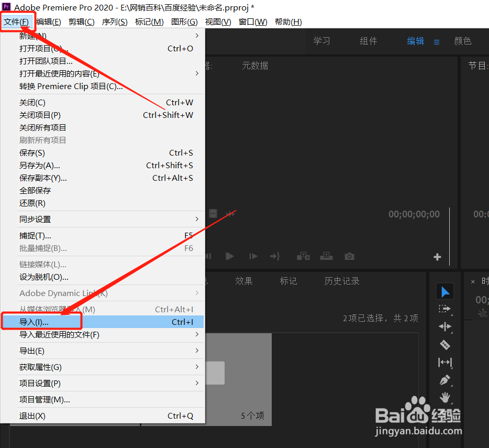Choose 导入(I)... from the File menu

(103, 322)
